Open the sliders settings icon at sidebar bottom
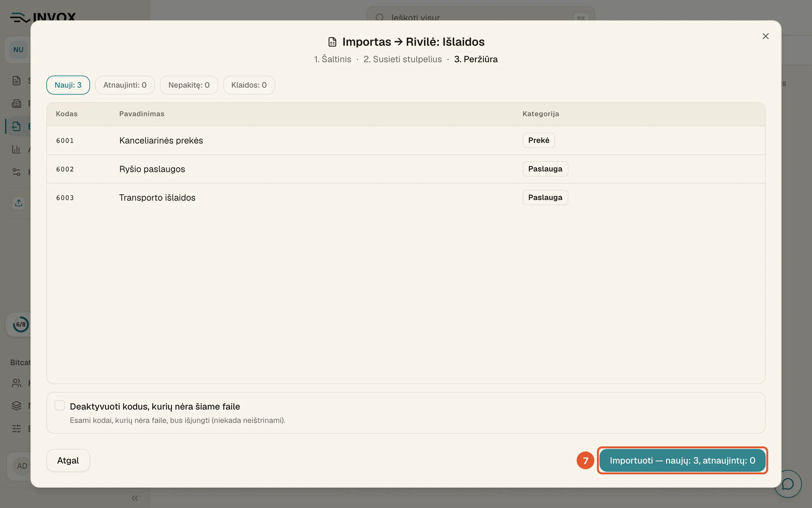The image size is (812, 508). point(16,429)
